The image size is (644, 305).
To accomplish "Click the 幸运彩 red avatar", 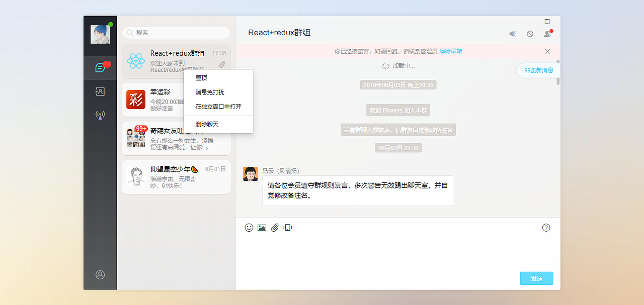I will (136, 99).
